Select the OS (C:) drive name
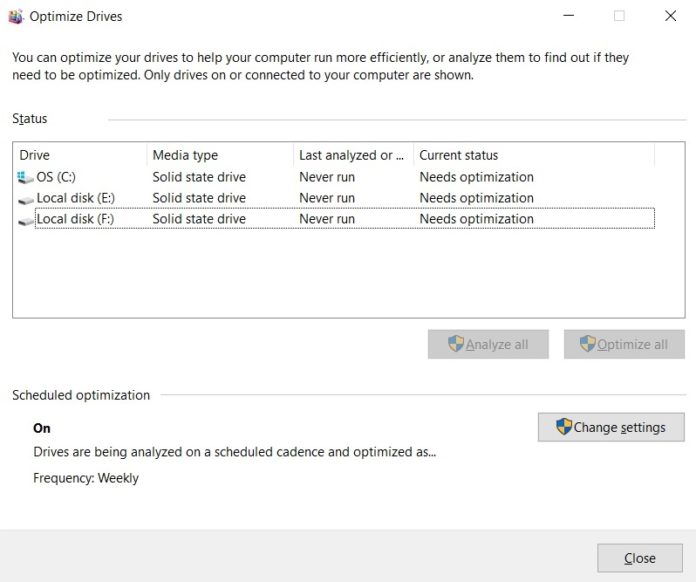696x582 pixels. click(x=56, y=177)
